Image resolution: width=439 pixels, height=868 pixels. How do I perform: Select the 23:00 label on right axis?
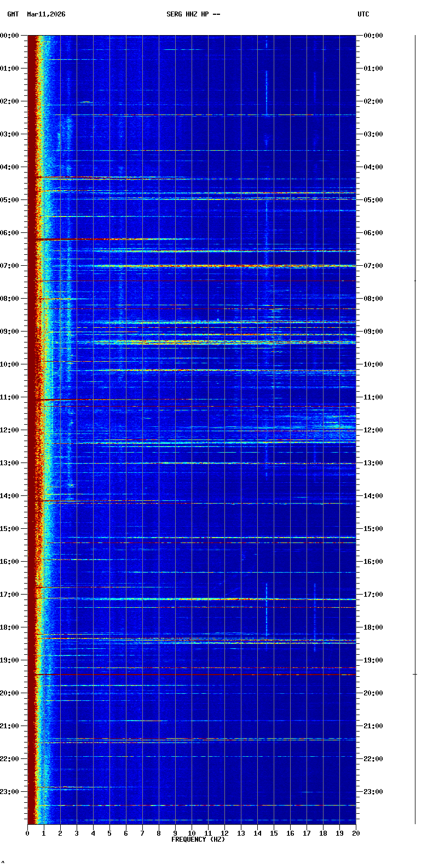point(373,792)
